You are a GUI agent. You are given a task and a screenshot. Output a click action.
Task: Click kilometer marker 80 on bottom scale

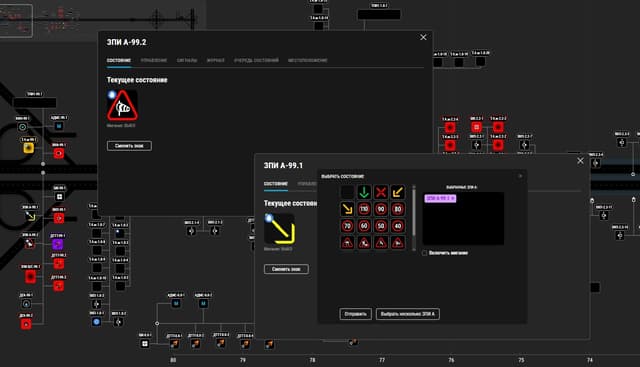coord(173,360)
